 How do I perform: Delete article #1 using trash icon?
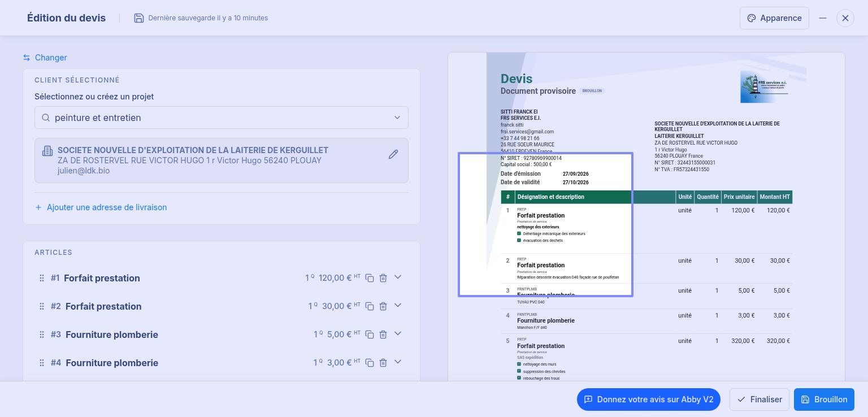(383, 278)
